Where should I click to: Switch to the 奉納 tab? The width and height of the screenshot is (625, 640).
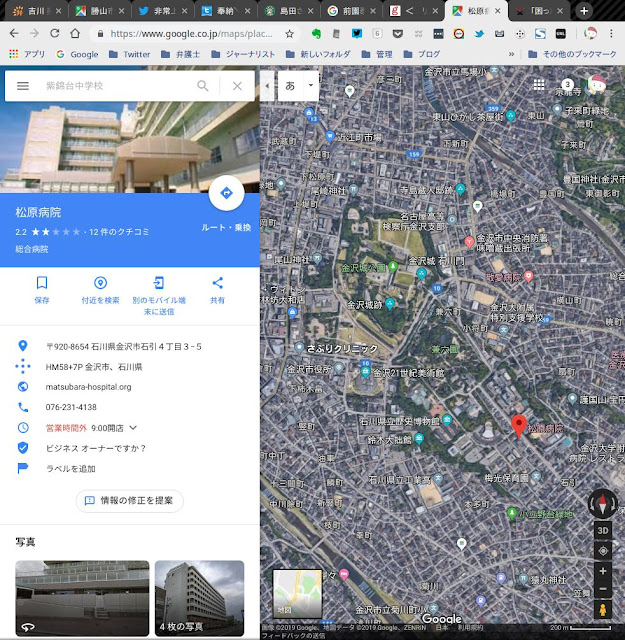(x=225, y=11)
